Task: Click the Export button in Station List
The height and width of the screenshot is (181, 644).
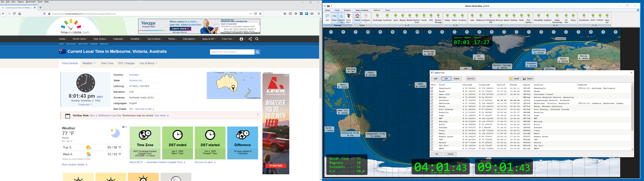Action: pyautogui.click(x=528, y=79)
